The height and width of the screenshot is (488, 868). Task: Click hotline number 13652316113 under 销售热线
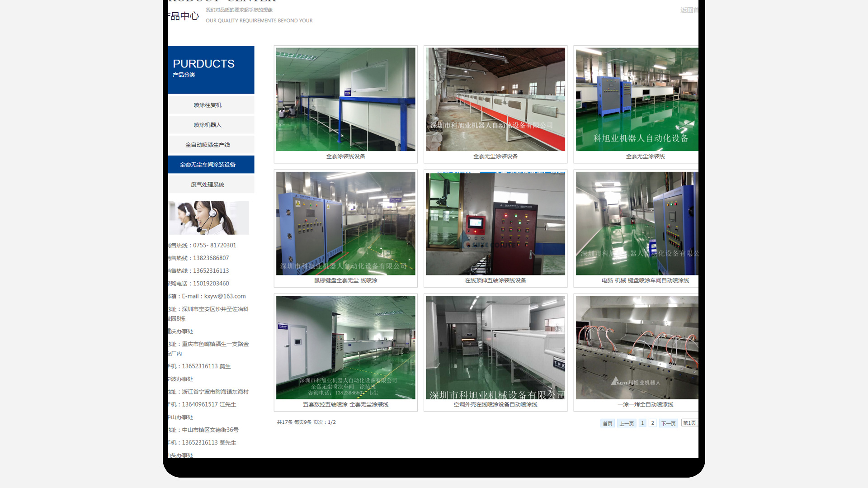211,270
